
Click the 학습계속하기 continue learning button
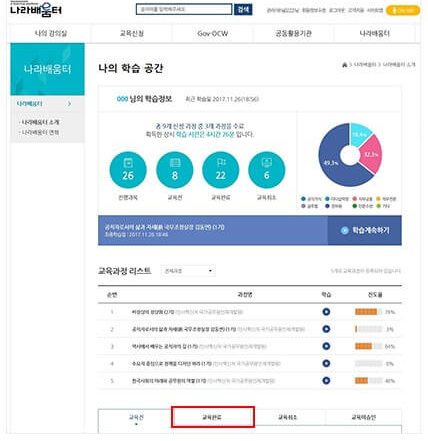(365, 230)
